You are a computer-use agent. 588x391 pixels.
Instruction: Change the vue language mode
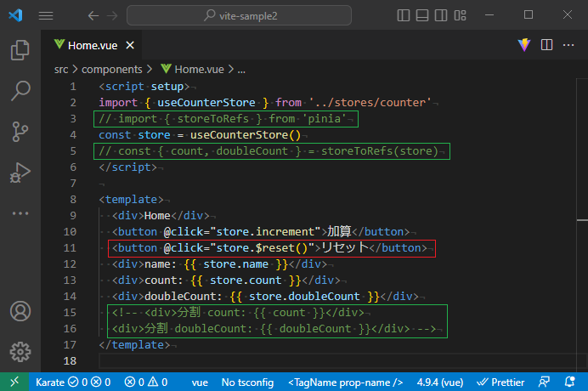coord(200,382)
